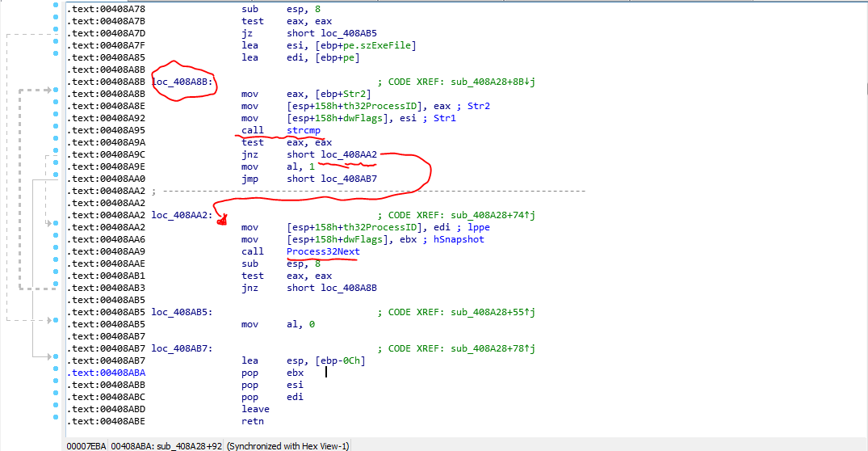Click the leave mnemonic
Screen dimensions: 868x451
click(x=255, y=409)
